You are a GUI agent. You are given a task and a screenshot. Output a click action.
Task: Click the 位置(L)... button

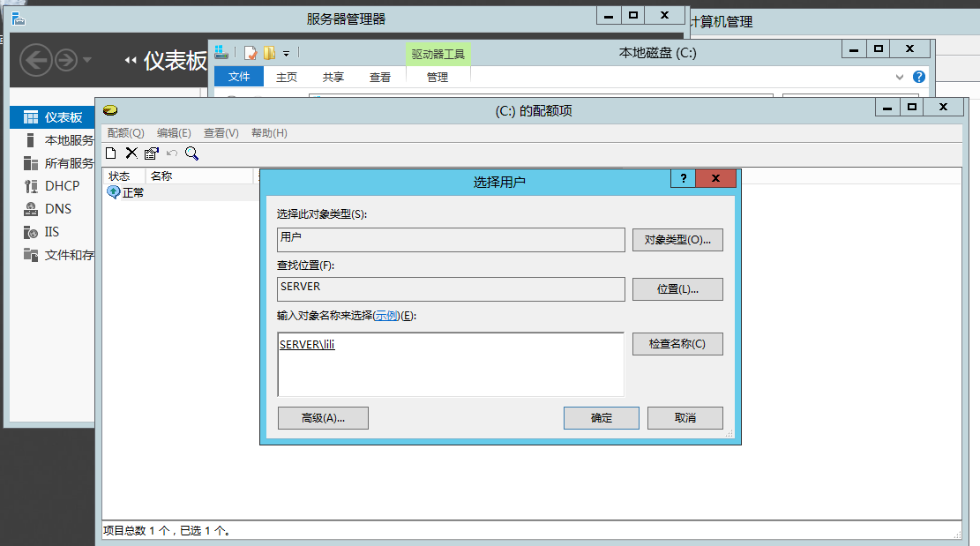[677, 289]
